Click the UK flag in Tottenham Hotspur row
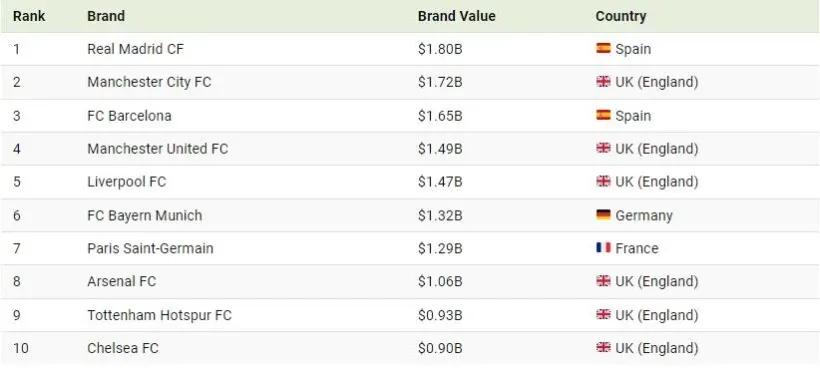This screenshot has height=373, width=820. (x=603, y=314)
